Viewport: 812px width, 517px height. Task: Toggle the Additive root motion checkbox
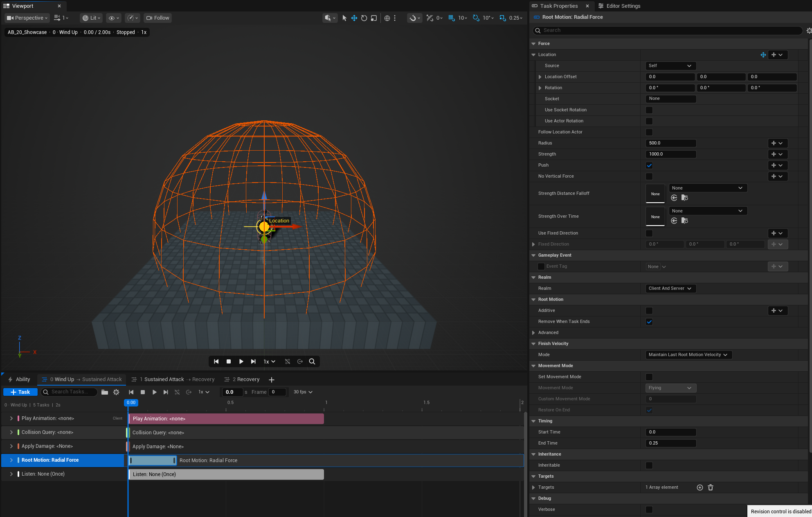pos(649,311)
